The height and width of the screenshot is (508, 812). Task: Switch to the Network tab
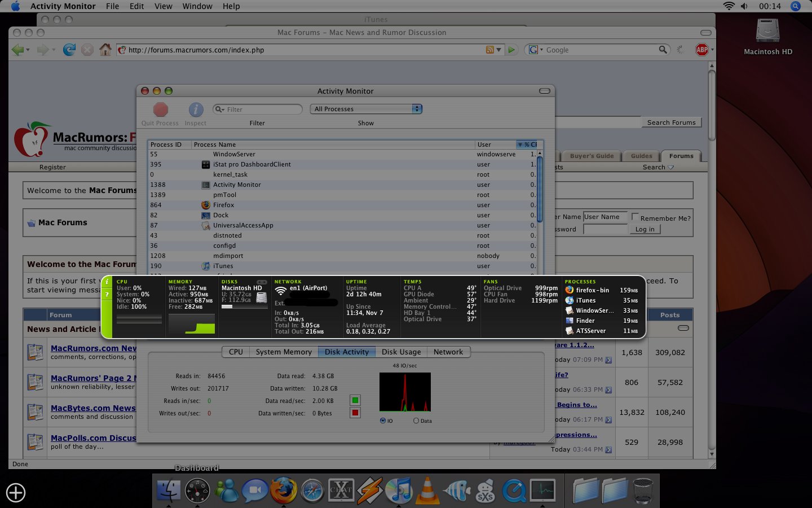tap(448, 352)
